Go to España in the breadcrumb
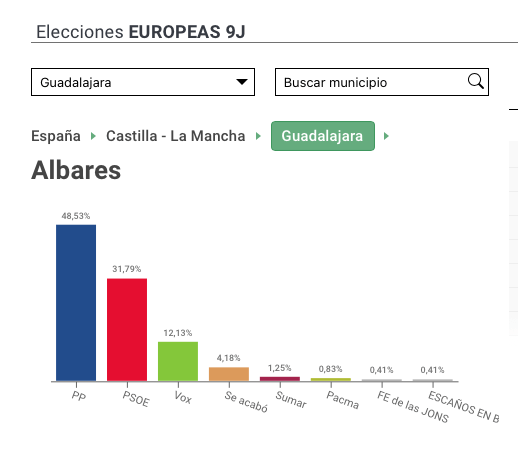518x451 pixels. click(x=56, y=136)
